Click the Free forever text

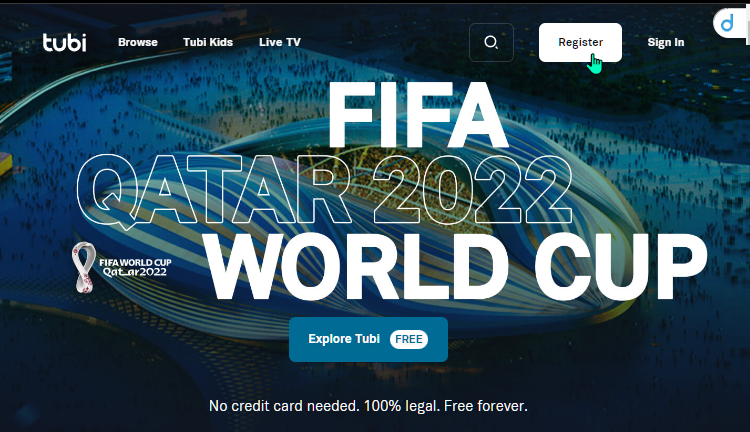pyautogui.click(x=485, y=406)
